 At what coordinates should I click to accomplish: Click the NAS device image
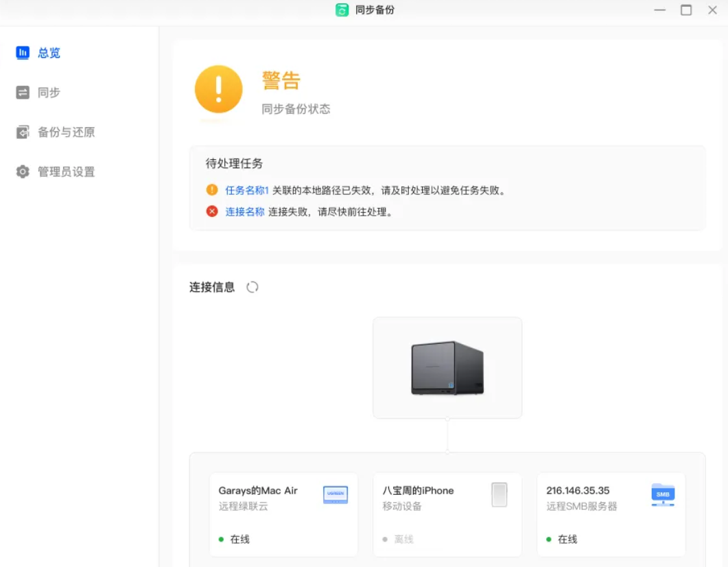pyautogui.click(x=447, y=368)
